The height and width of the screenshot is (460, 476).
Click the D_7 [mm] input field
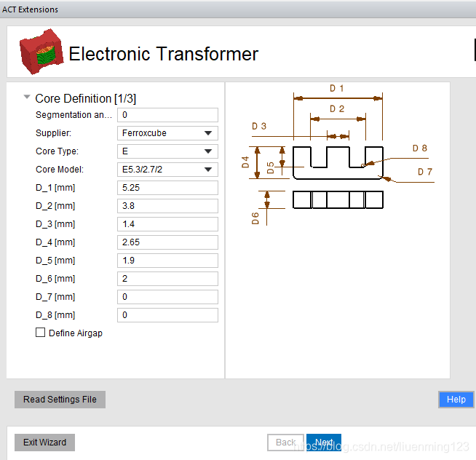tap(167, 297)
